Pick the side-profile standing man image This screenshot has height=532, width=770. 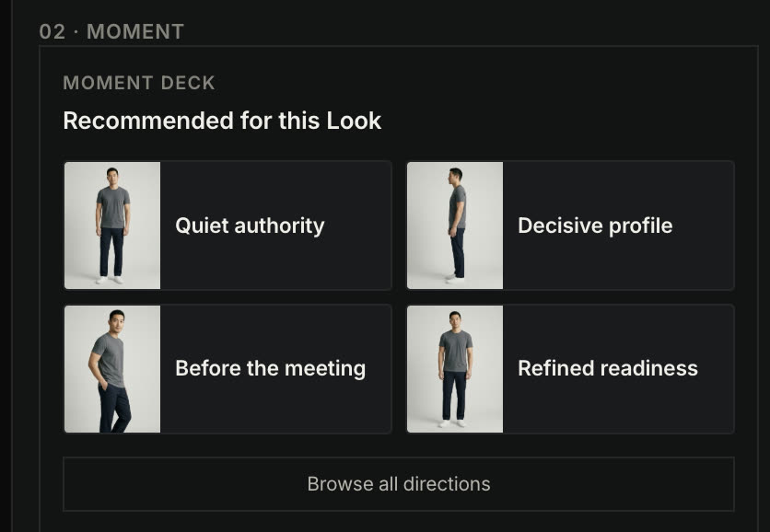pyautogui.click(x=455, y=226)
